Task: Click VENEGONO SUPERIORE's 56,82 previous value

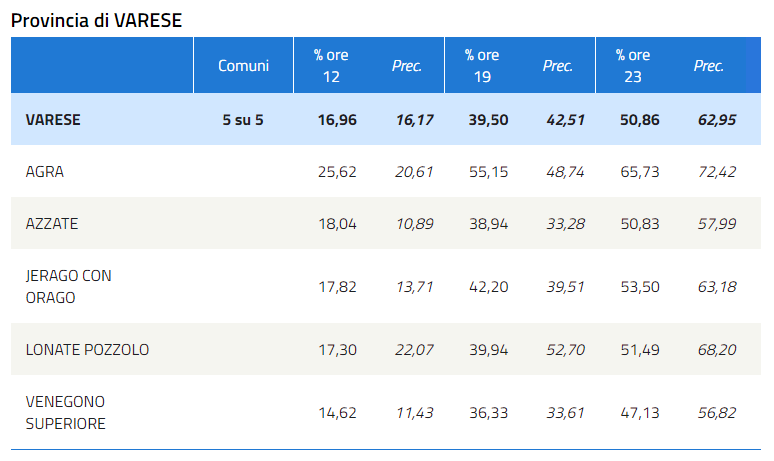Action: [716, 412]
